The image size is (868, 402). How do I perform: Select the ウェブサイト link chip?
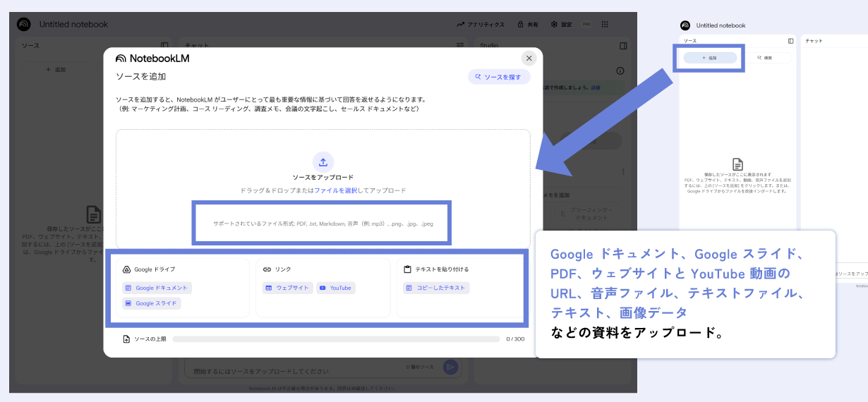[287, 288]
